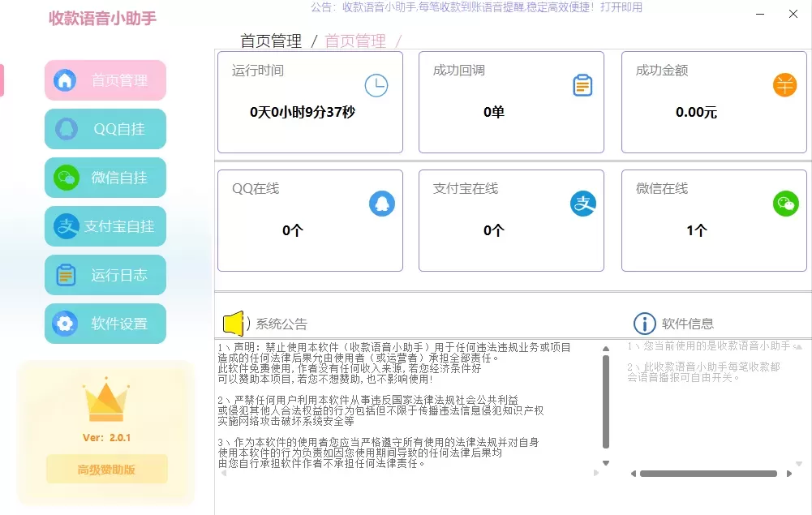
Task: Select the highlighted 首页管理 breadcrumb link
Action: pyautogui.click(x=354, y=41)
